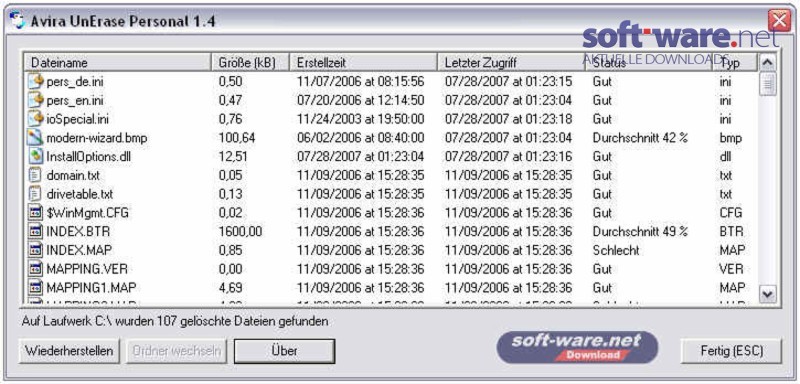Click the scrollbar up arrow
Screen dimensions: 800x384
pos(767,62)
